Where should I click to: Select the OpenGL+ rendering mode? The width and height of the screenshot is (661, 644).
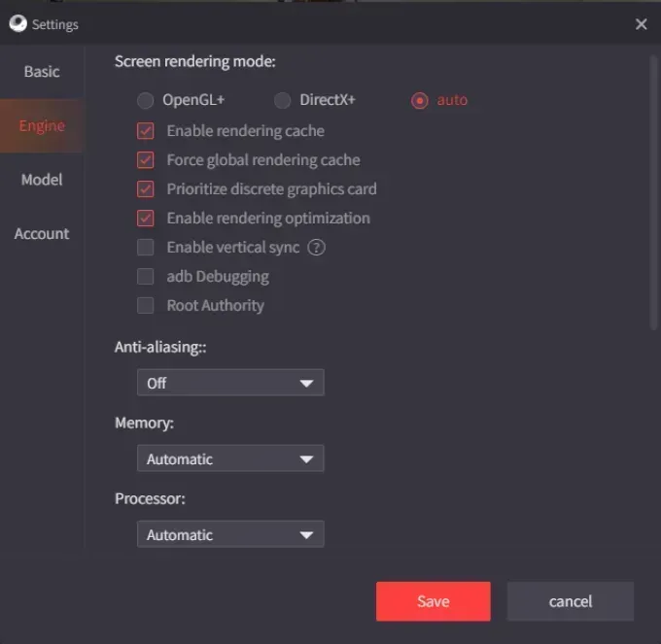coord(146,100)
